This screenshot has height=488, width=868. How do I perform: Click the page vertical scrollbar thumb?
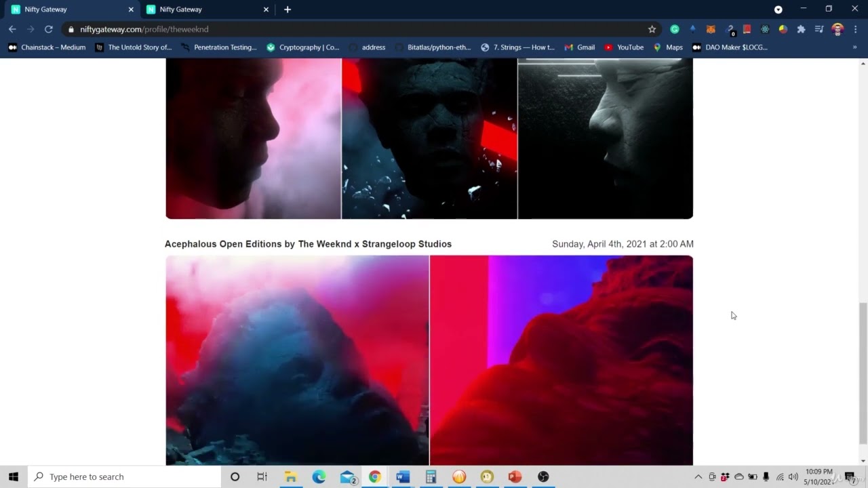point(863,373)
